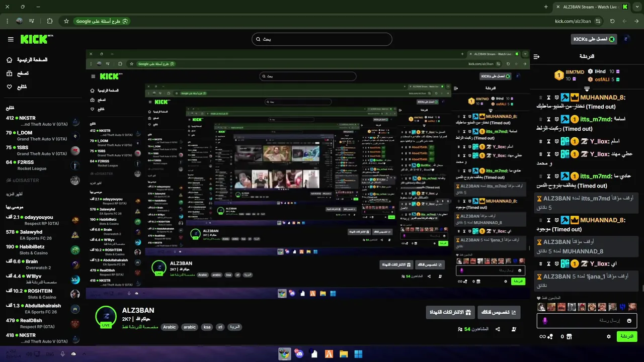Viewport: 644px width, 362px height.
Task: Click the chat message input field
Action: 587,320
